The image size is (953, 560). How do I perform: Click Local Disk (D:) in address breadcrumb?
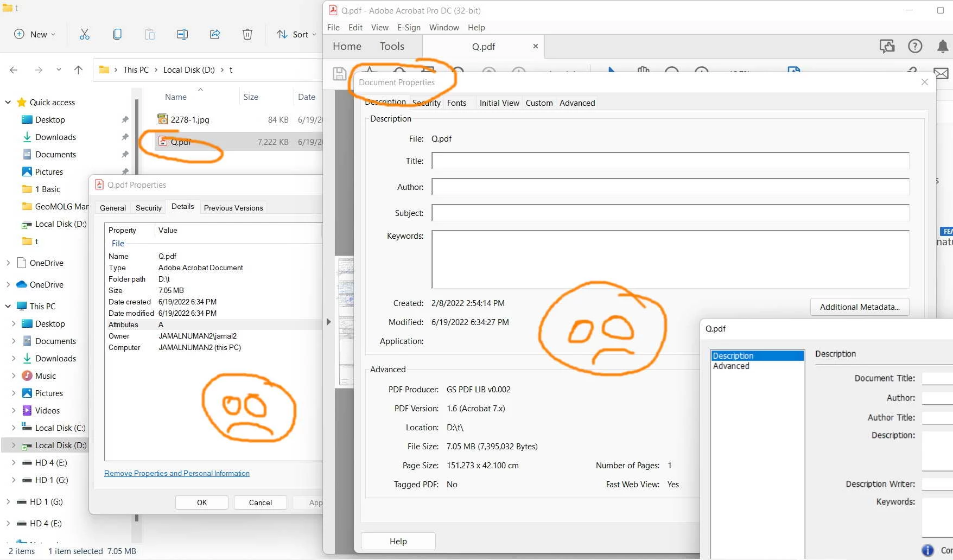(x=189, y=70)
